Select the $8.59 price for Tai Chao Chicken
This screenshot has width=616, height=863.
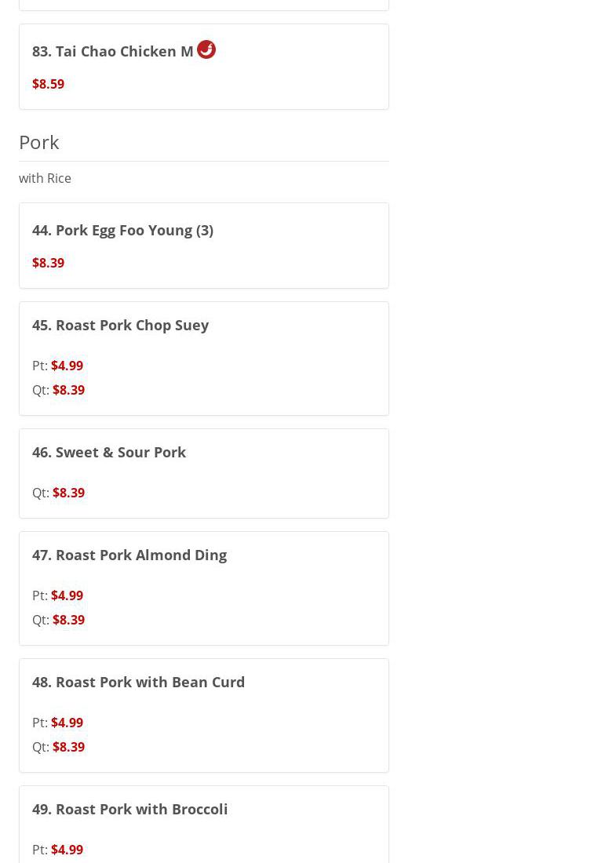[48, 84]
